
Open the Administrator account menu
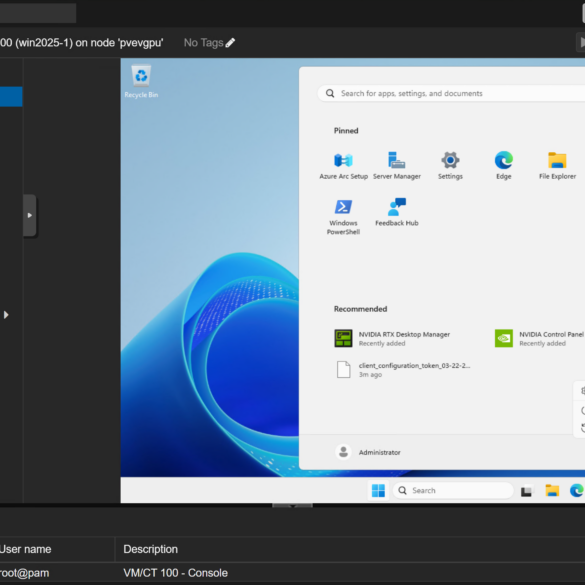(x=367, y=452)
